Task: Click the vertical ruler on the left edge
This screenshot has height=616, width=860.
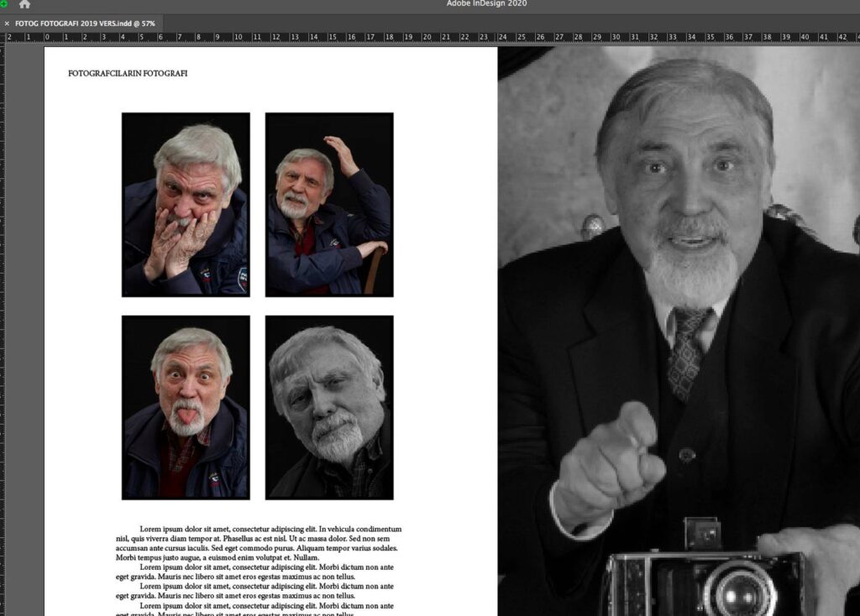Action: coord(3,336)
